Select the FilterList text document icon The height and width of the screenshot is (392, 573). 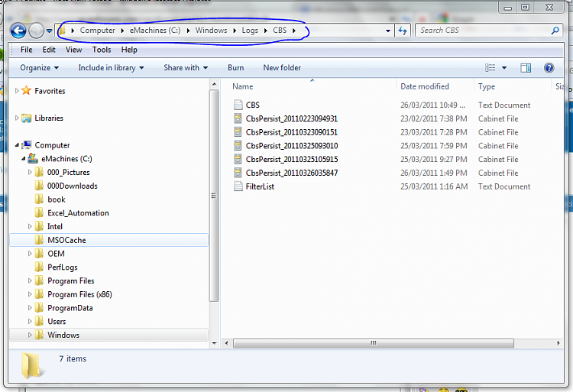tap(238, 186)
